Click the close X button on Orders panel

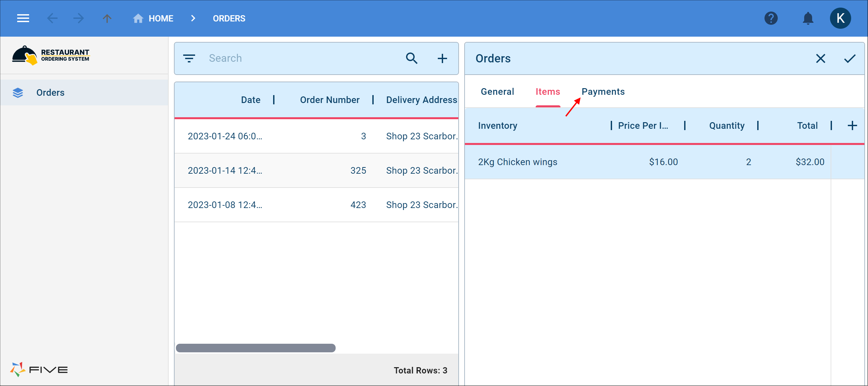[821, 59]
